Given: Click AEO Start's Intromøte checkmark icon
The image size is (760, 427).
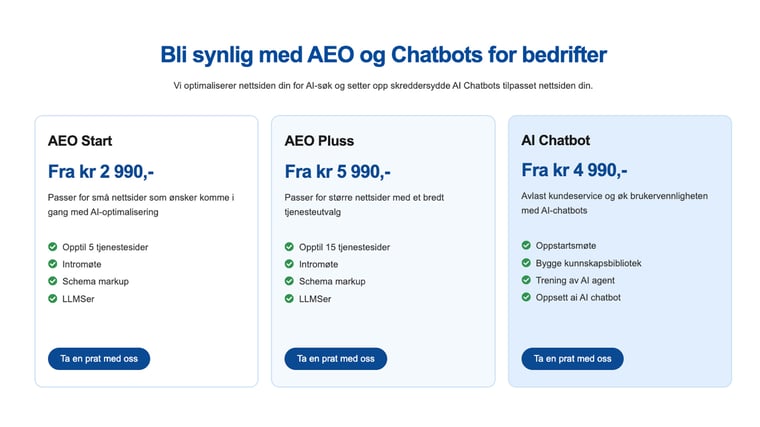Looking at the screenshot, I should point(52,264).
